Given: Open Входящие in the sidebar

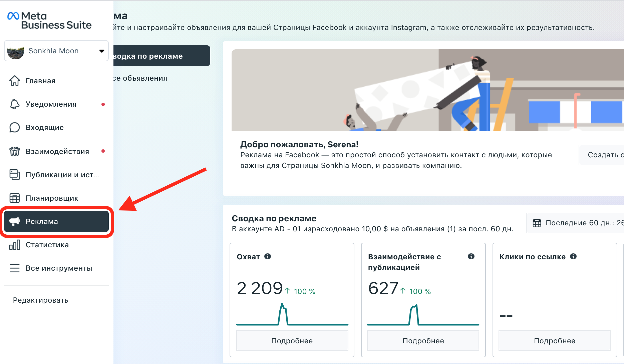Looking at the screenshot, I should [x=56, y=127].
